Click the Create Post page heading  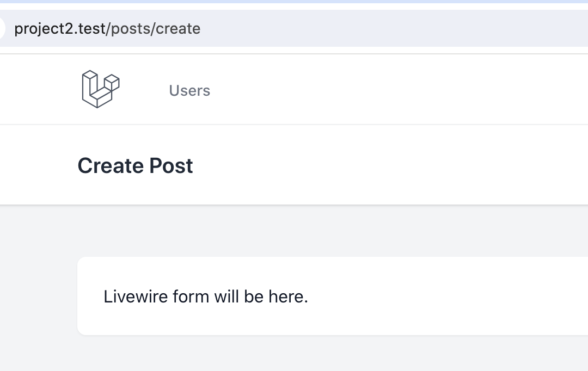[135, 165]
